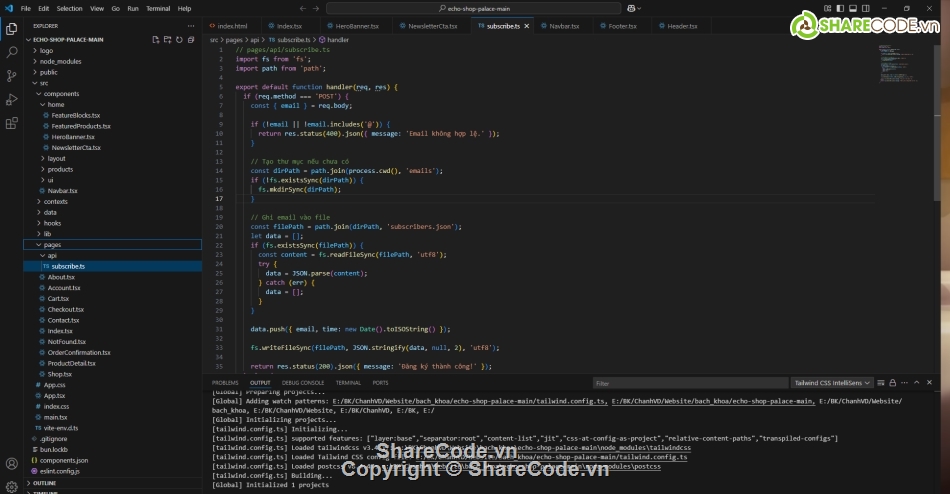950x494 pixels.
Task: Switch to the Terminal panel tab
Action: 348,383
